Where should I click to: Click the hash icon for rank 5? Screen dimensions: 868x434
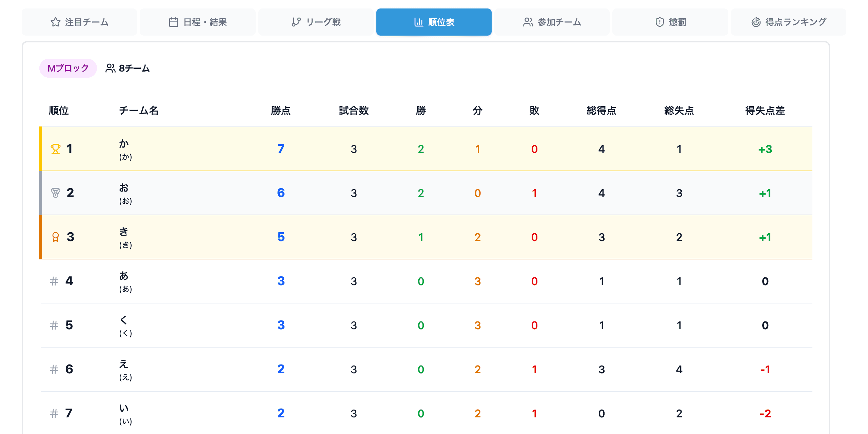(54, 325)
